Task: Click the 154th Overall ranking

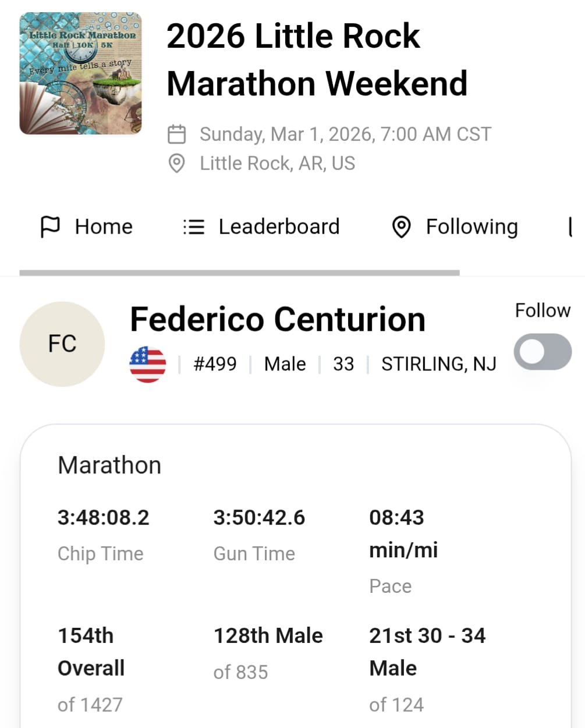Action: pyautogui.click(x=91, y=652)
